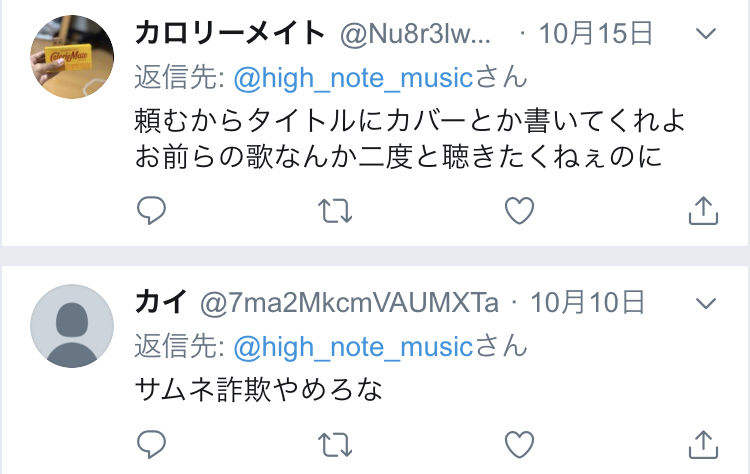Reply to the カイ tweet
This screenshot has height=474, width=750.
coord(151,444)
